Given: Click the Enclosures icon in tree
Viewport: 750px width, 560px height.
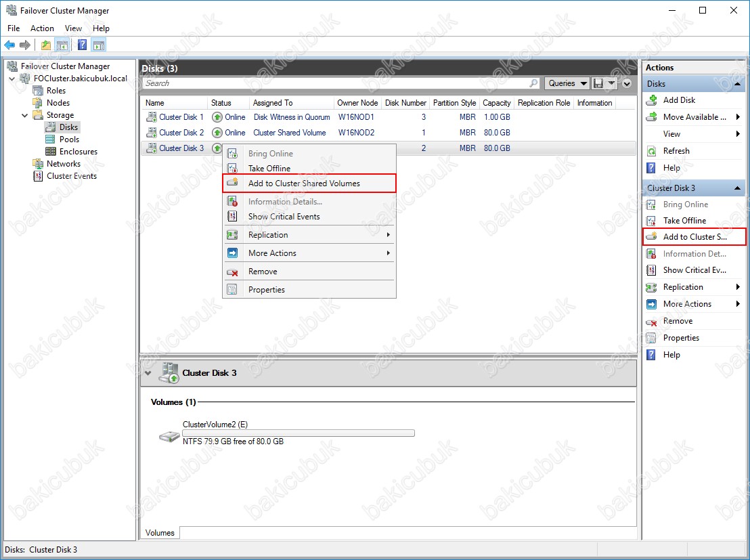Looking at the screenshot, I should [x=50, y=151].
